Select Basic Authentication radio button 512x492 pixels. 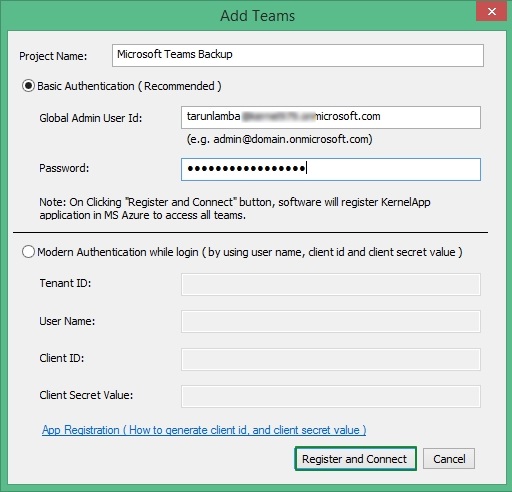point(28,86)
